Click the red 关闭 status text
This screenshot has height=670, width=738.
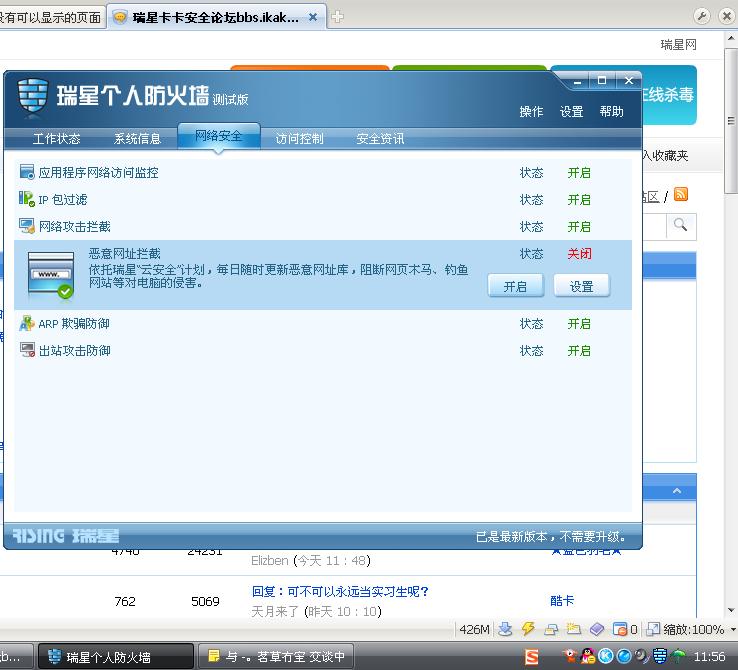[x=579, y=254]
